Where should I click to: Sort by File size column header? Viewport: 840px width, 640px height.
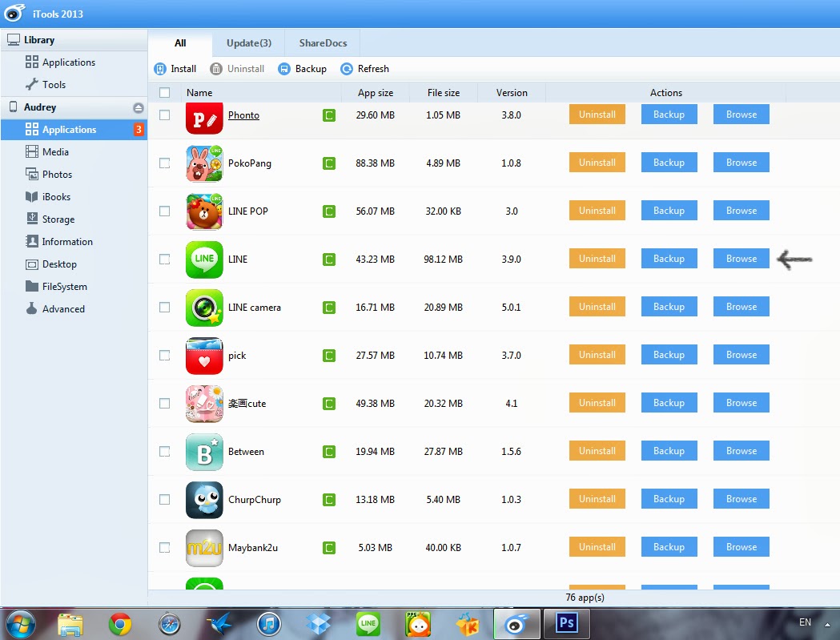click(x=444, y=93)
